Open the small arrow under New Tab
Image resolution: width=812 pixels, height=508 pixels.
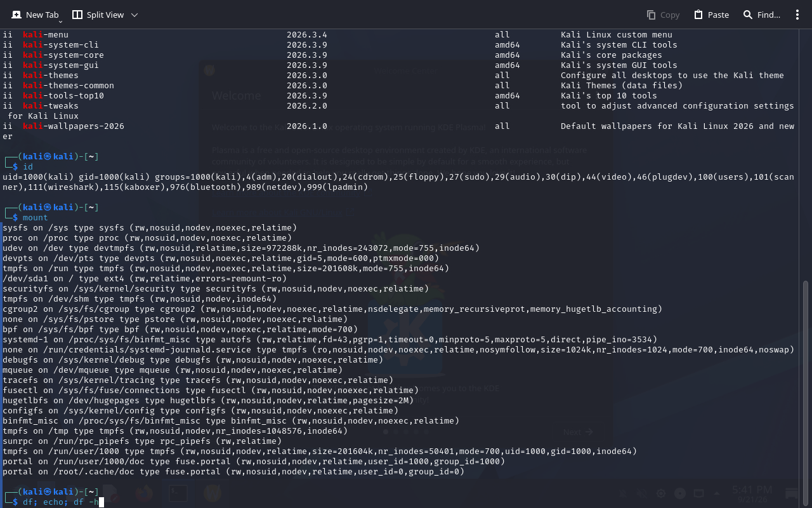point(61,22)
